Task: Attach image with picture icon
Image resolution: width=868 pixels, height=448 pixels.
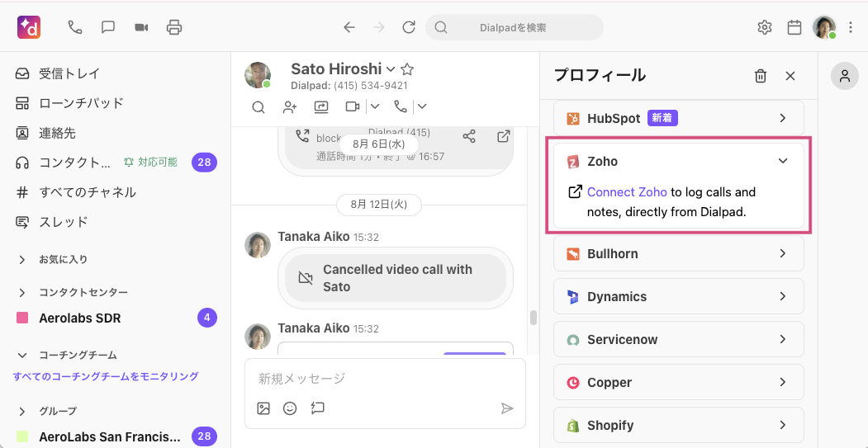Action: 263,408
